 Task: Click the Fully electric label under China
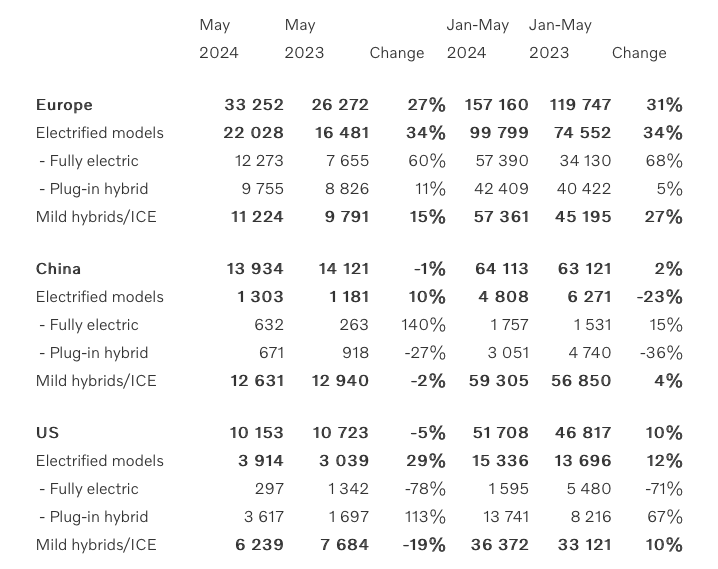click(89, 325)
